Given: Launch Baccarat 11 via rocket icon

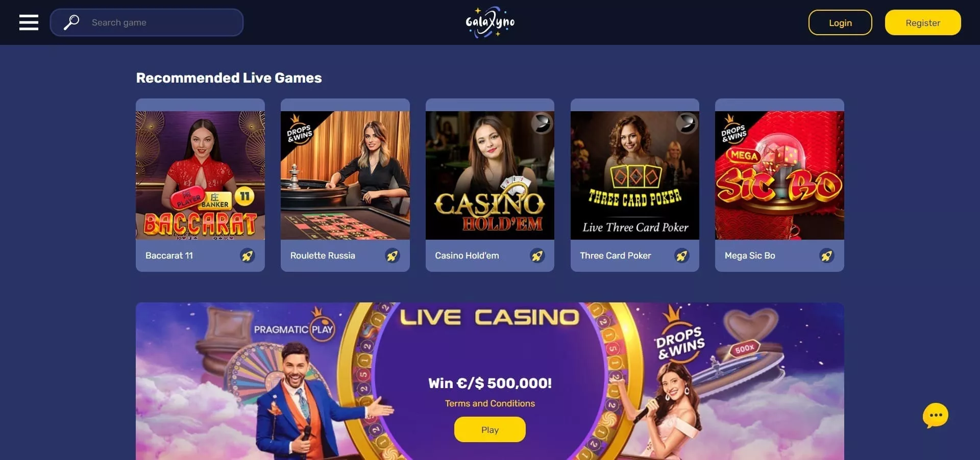Looking at the screenshot, I should tap(248, 255).
